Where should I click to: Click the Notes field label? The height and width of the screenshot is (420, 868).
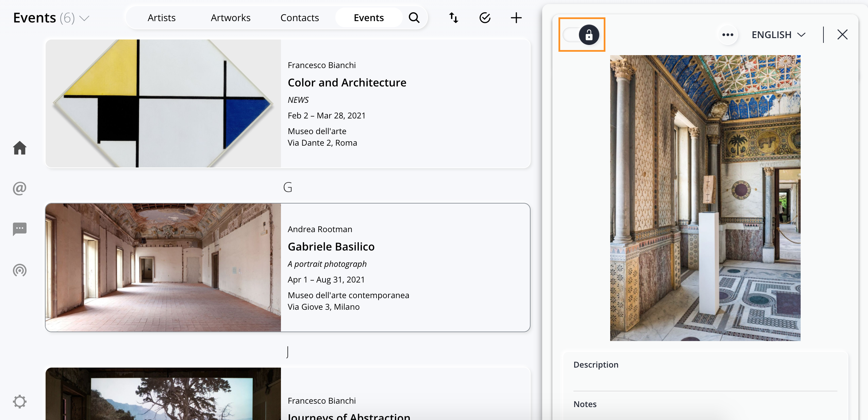tap(585, 404)
